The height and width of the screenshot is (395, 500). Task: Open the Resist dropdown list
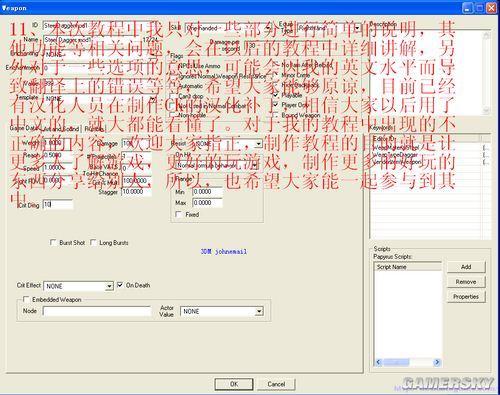[259, 144]
